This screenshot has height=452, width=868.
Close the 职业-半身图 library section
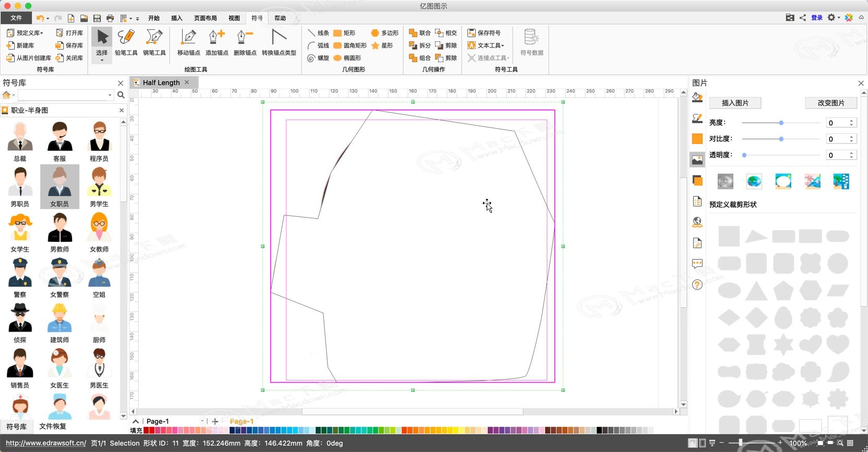click(122, 111)
